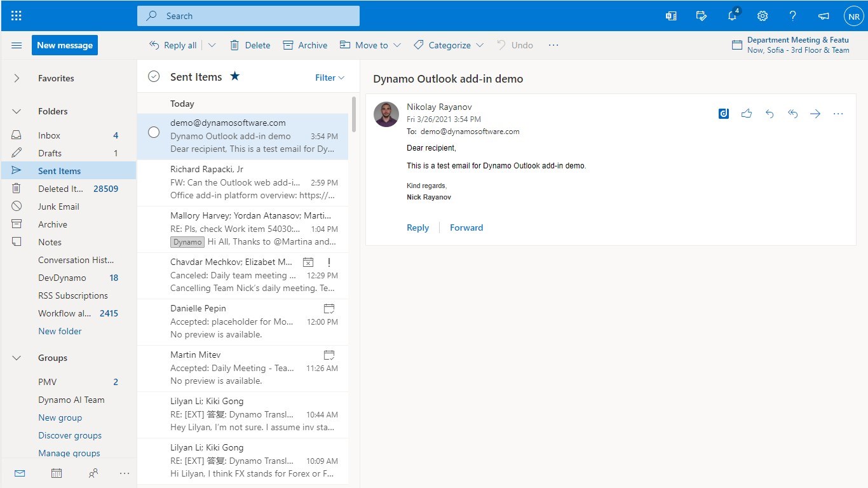Open the Deleted Items folder
868x488 pixels.
(61, 189)
